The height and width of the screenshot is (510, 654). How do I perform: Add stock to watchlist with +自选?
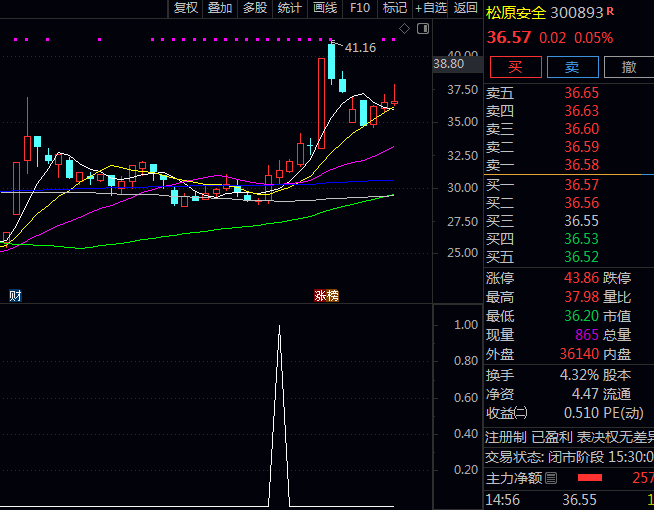coord(431,8)
